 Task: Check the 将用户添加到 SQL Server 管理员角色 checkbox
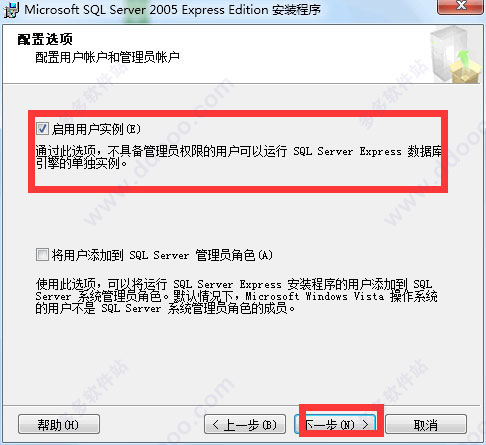point(42,255)
